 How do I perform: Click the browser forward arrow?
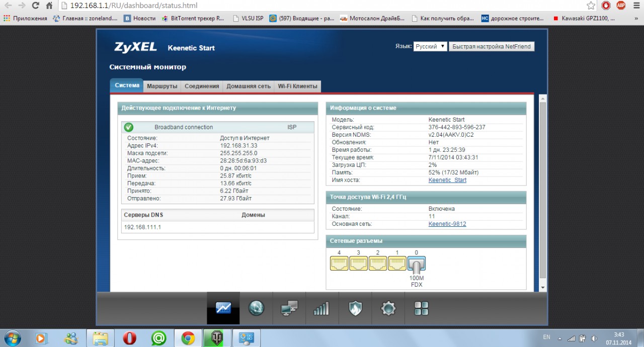22,6
